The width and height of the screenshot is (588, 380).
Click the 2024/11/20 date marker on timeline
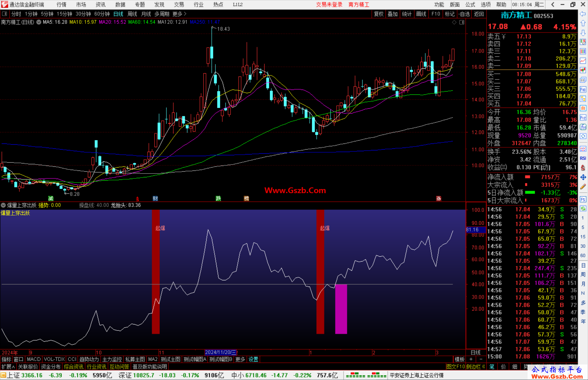click(x=221, y=352)
